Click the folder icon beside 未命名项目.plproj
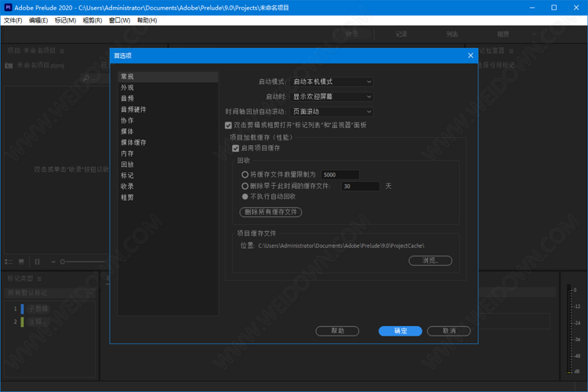Image resolution: width=588 pixels, height=392 pixels. [x=9, y=66]
